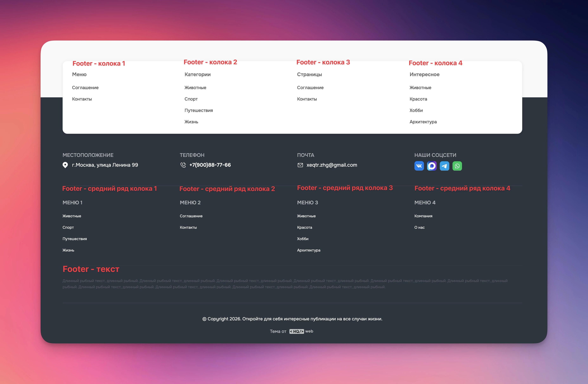
Task: Open О нас under МЕНЮ 4
Action: coord(420,227)
